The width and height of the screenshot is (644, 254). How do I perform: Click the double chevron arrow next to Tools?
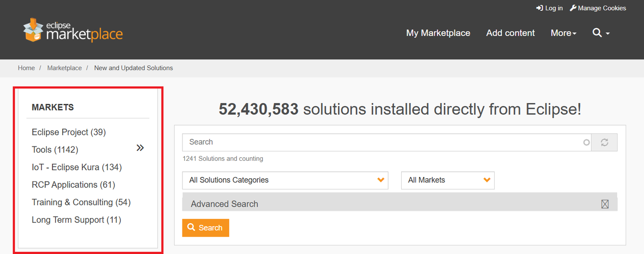[140, 148]
